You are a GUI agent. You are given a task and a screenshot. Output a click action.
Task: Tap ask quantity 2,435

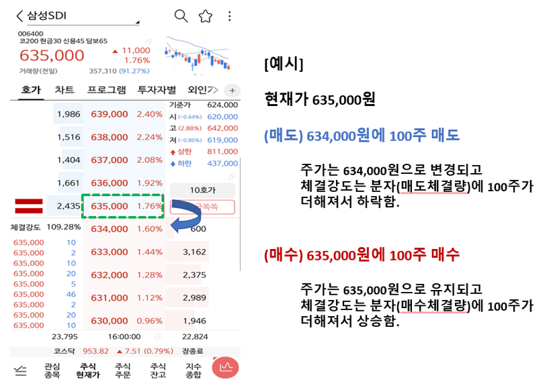(x=69, y=206)
